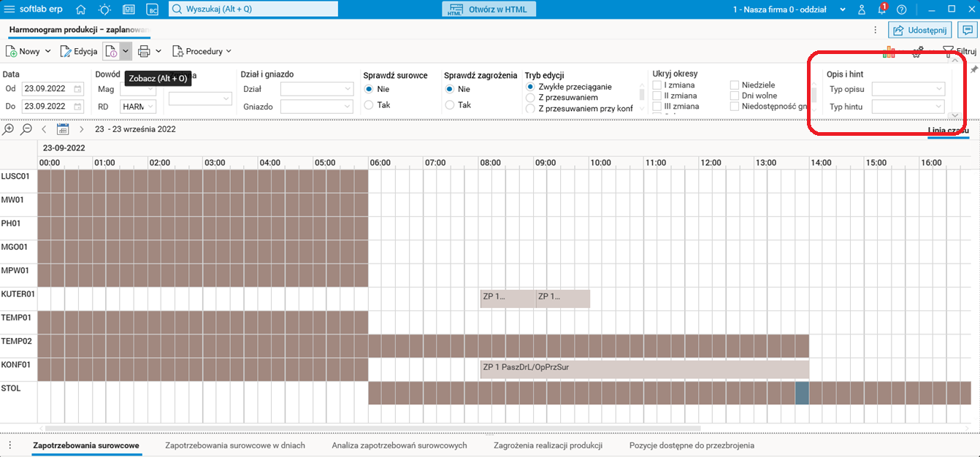This screenshot has height=457, width=980.
Task: Check the Dni wolne checkbox
Action: (x=735, y=96)
